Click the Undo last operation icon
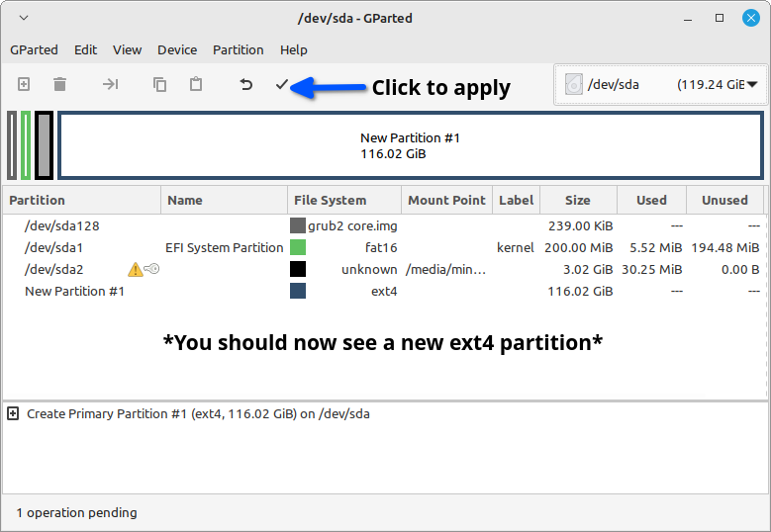 [245, 84]
